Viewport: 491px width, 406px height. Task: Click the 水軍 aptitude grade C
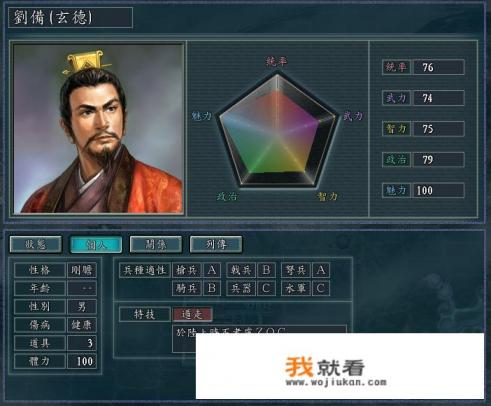coord(321,288)
